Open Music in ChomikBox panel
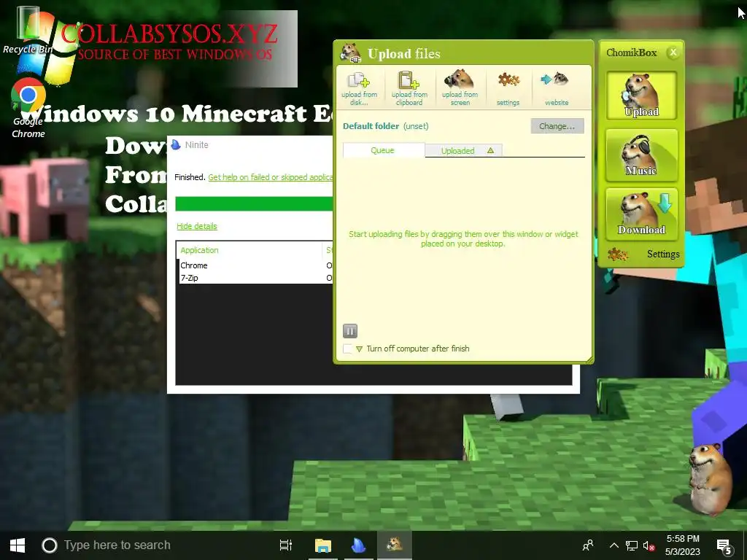The image size is (747, 560). 641,155
